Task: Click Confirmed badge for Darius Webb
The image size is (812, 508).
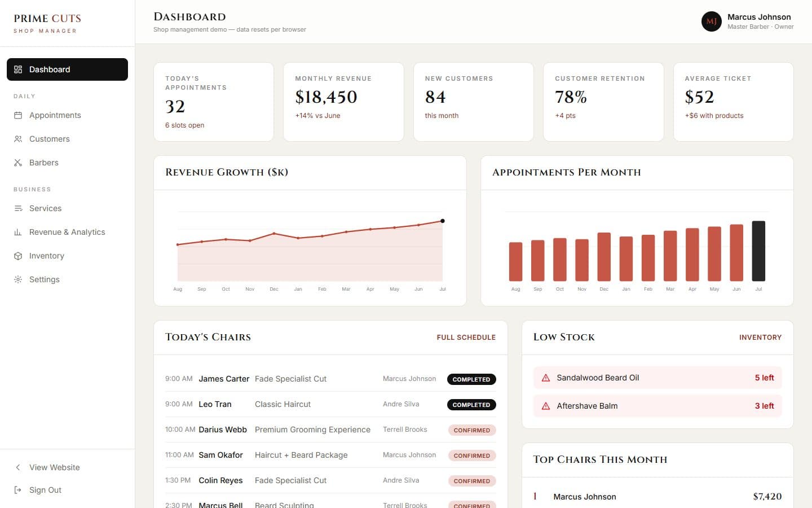Action: click(472, 430)
